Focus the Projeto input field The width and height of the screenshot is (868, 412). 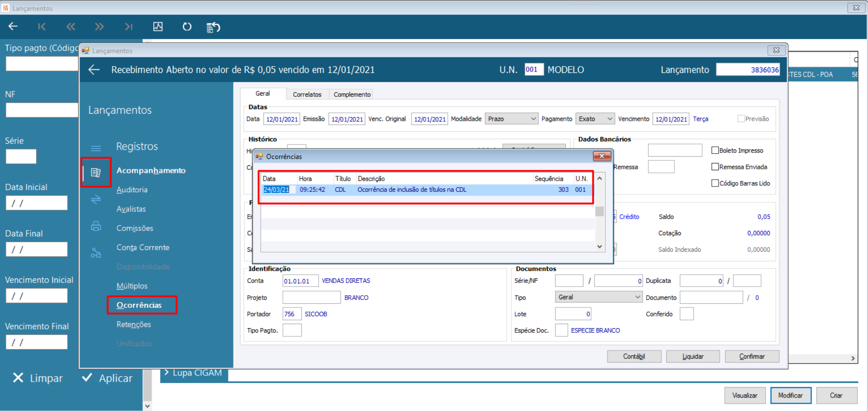(311, 297)
